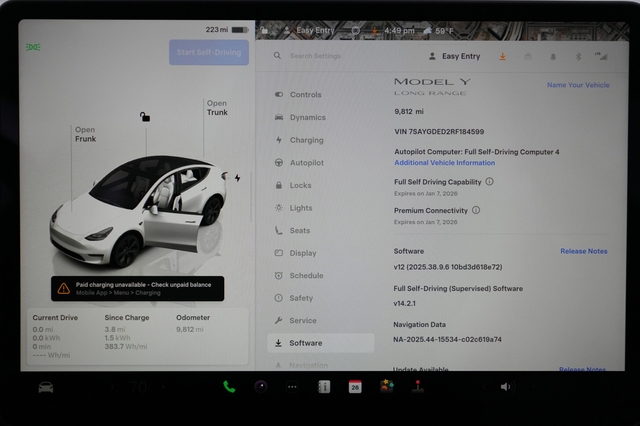Viewport: 640px width, 426px height.
Task: Open the Arcade joystick app
Action: (418, 386)
